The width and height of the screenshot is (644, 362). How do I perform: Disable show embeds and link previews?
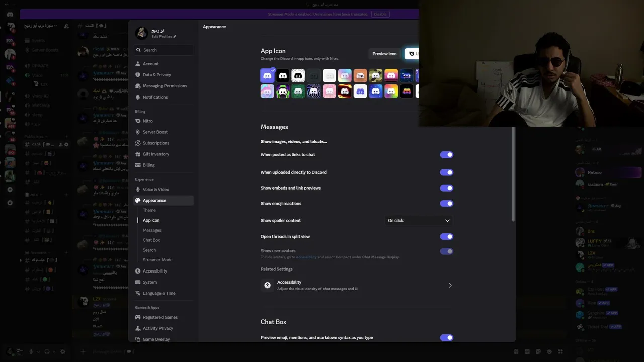tap(446, 188)
